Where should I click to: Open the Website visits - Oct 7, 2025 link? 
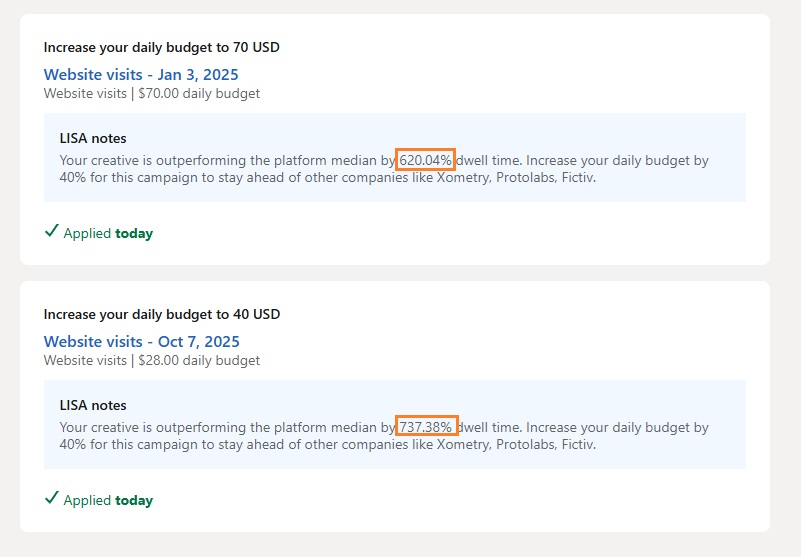click(x=142, y=342)
